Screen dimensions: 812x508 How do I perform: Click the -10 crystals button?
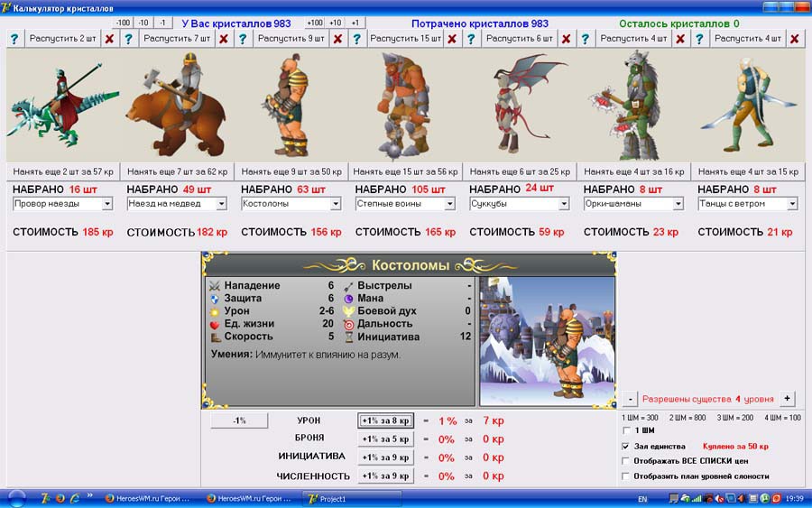click(143, 23)
